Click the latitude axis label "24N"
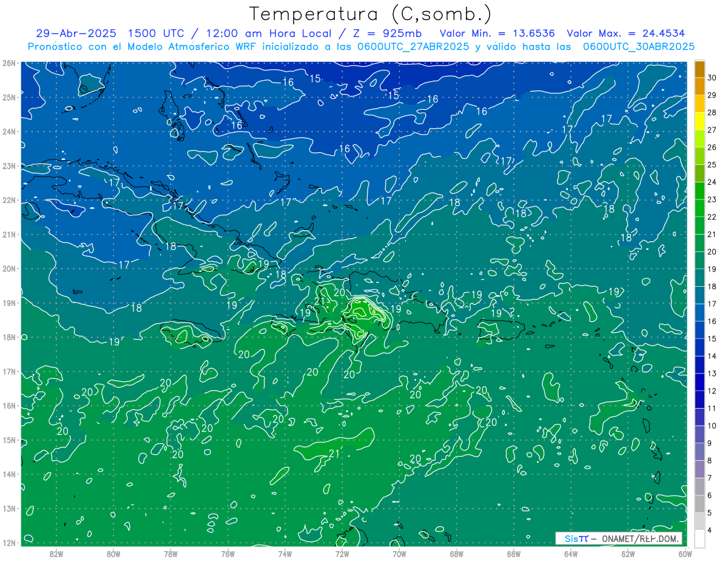Screen dimensions: 728x562 (8, 132)
